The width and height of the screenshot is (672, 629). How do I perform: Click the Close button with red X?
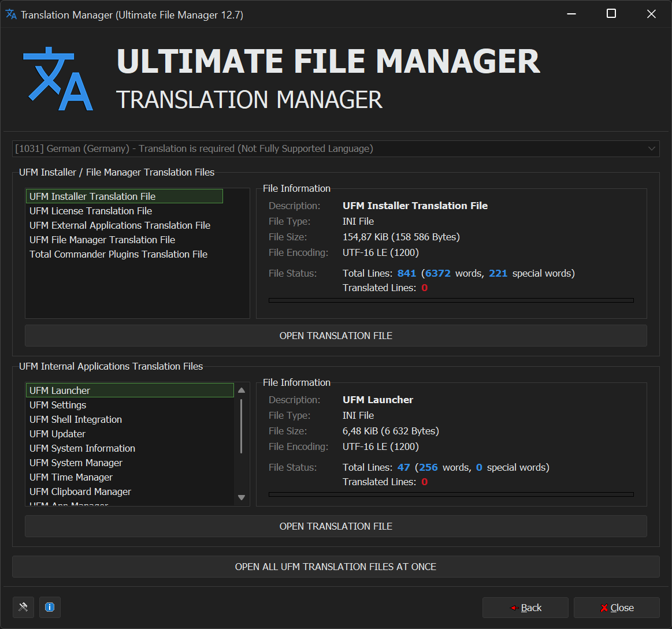617,608
